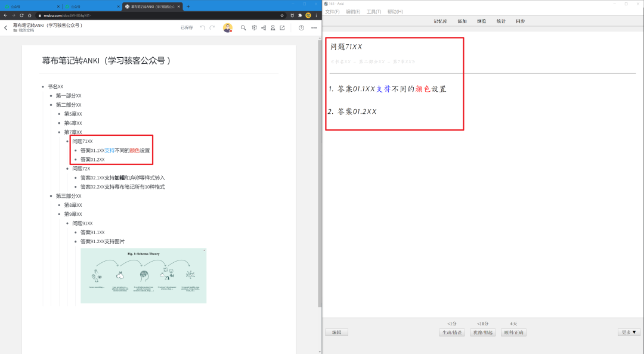
Task: Select the 第8章XX outline item
Action: (73, 205)
